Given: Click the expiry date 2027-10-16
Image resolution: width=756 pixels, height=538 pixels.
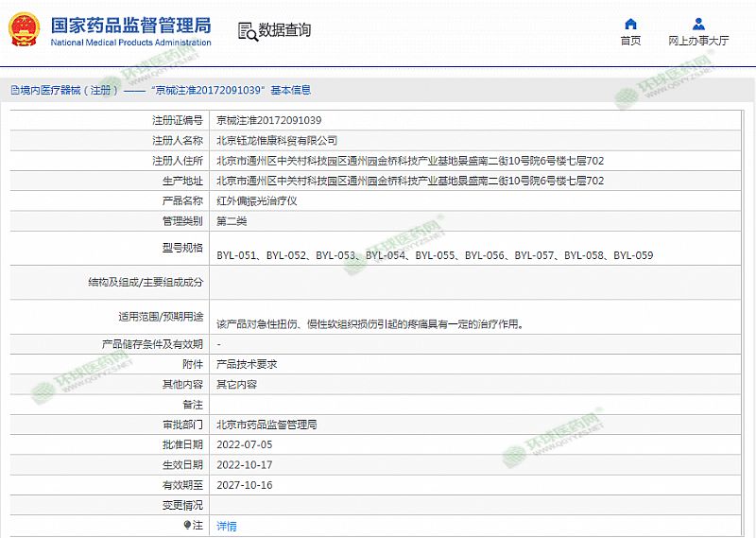Looking at the screenshot, I should 244,485.
